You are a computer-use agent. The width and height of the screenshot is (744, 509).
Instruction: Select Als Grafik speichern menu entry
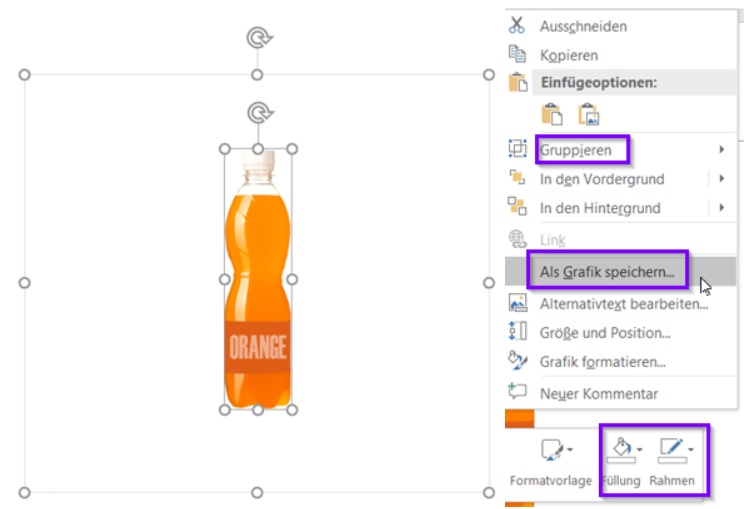click(607, 270)
